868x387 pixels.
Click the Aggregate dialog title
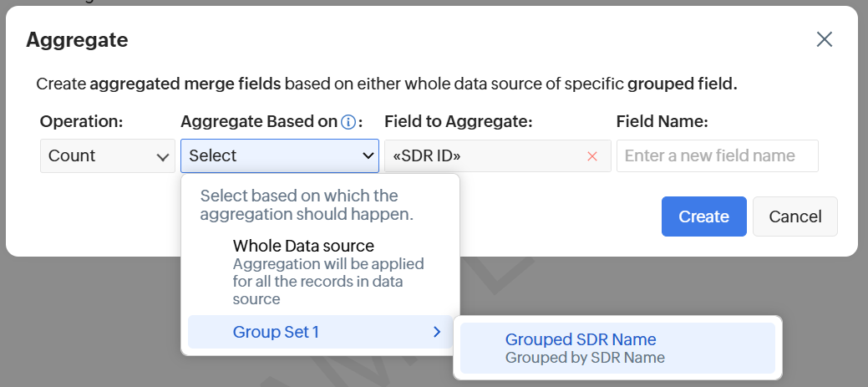pos(77,39)
